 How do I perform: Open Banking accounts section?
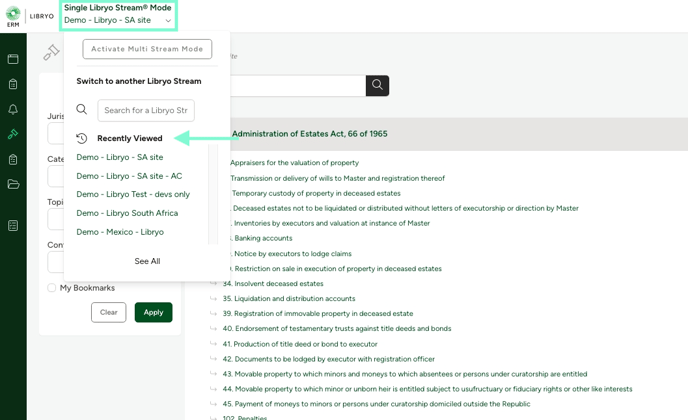263,238
